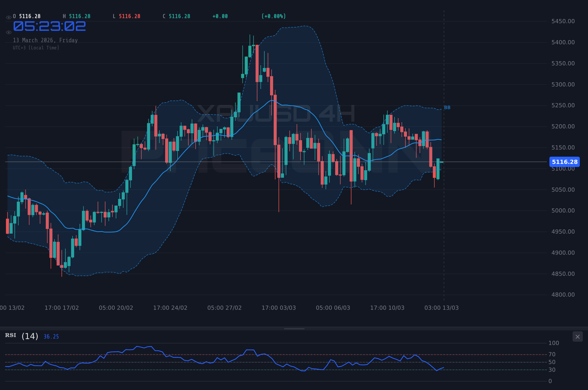Click the 5150.00 price axis label
This screenshot has width=588, height=390.
point(563,147)
